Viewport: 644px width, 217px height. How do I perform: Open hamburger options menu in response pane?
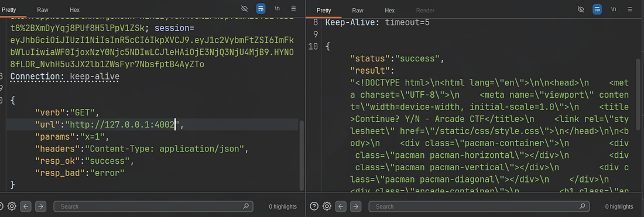coord(630,9)
